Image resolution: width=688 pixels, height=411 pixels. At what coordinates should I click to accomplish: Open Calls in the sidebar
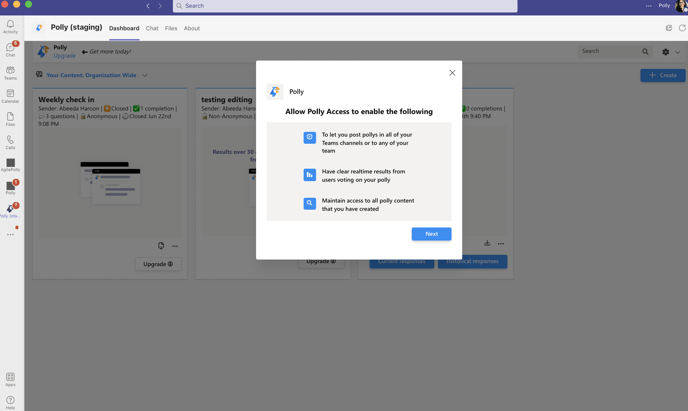click(10, 143)
